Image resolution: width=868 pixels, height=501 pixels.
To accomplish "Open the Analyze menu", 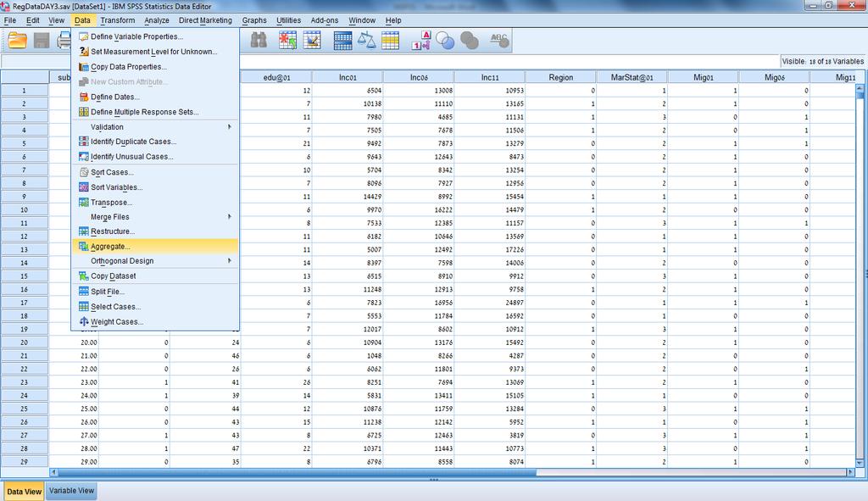I will pyautogui.click(x=157, y=20).
